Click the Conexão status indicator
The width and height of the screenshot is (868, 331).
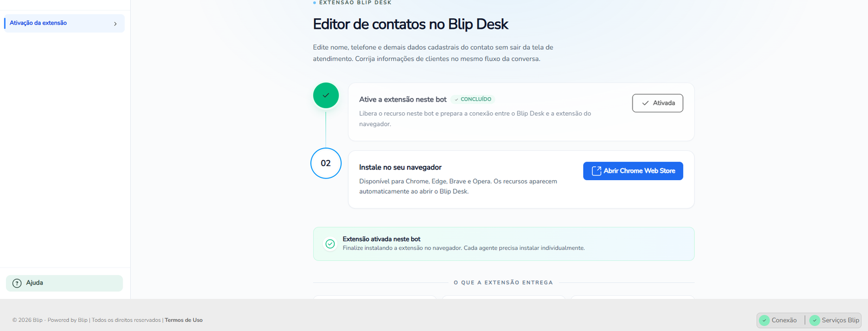pyautogui.click(x=779, y=320)
